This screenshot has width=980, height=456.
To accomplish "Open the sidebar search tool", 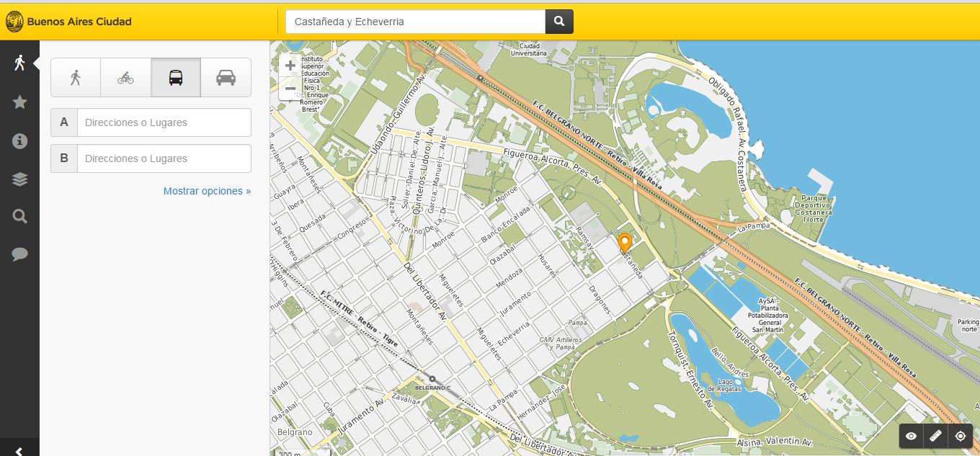I will [x=19, y=216].
